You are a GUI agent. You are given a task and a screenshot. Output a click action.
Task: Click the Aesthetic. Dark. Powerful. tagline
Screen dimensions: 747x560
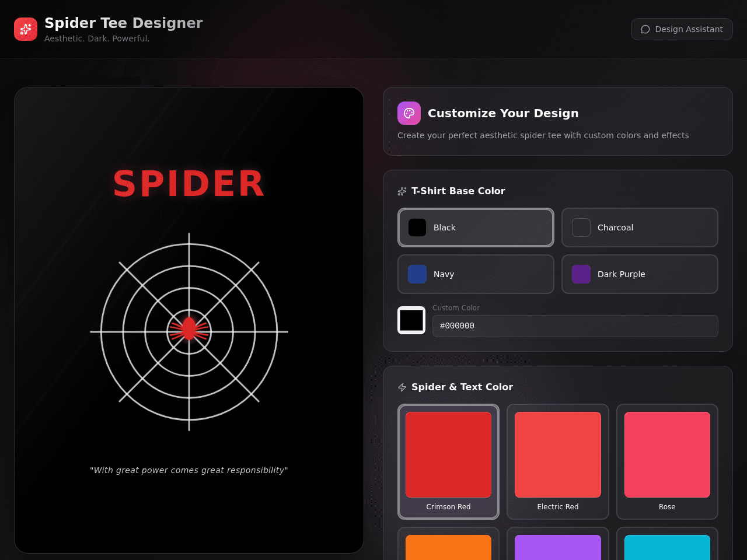click(97, 38)
